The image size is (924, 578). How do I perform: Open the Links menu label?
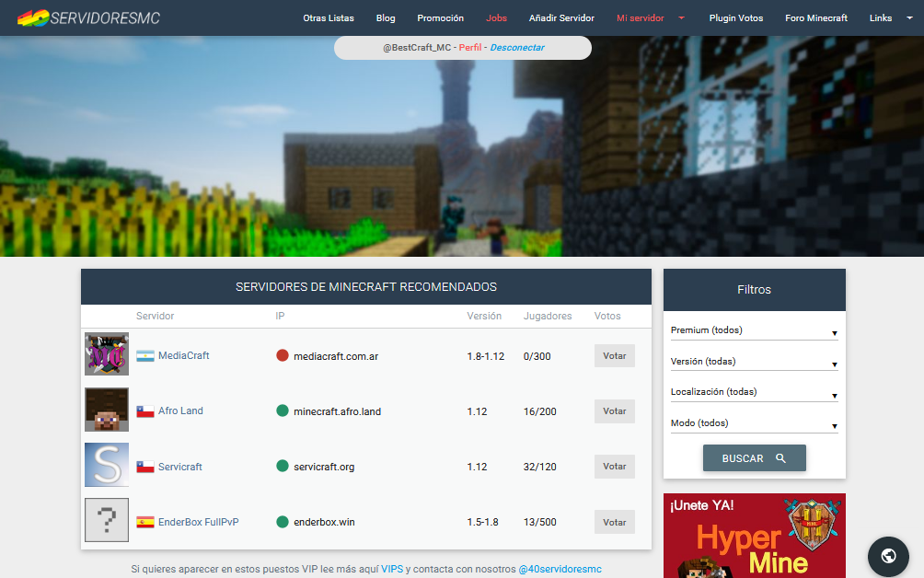click(x=881, y=18)
